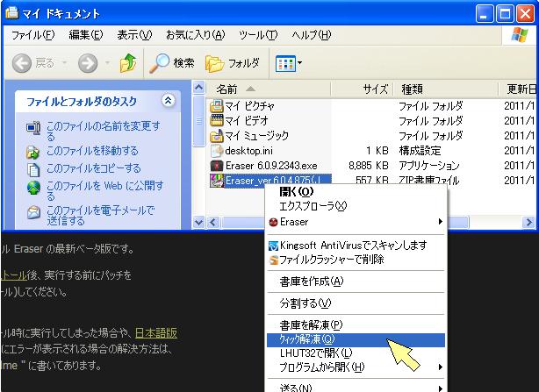Click the Eraser red icon in context menu
This screenshot has height=392, width=539.
click(x=273, y=223)
